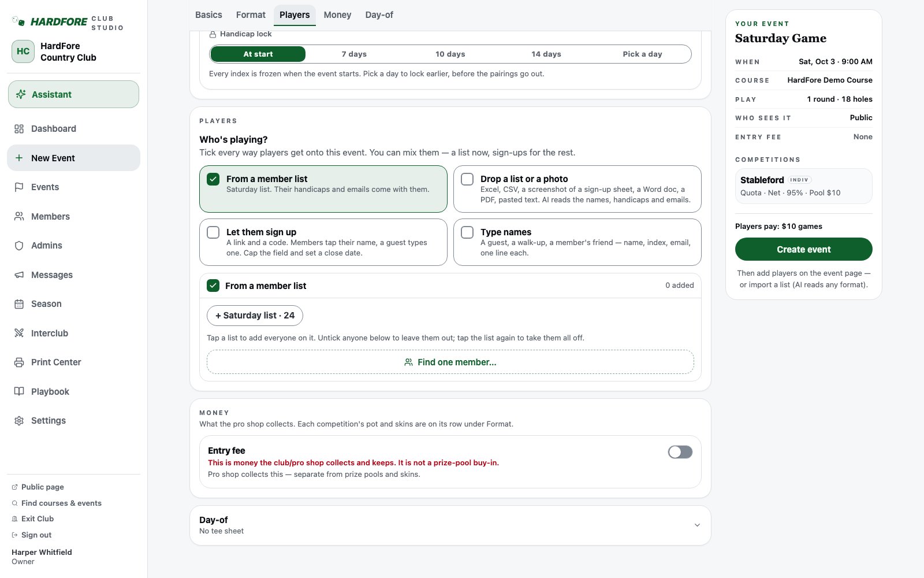
Task: Click the Settings gear icon
Action: click(x=19, y=421)
